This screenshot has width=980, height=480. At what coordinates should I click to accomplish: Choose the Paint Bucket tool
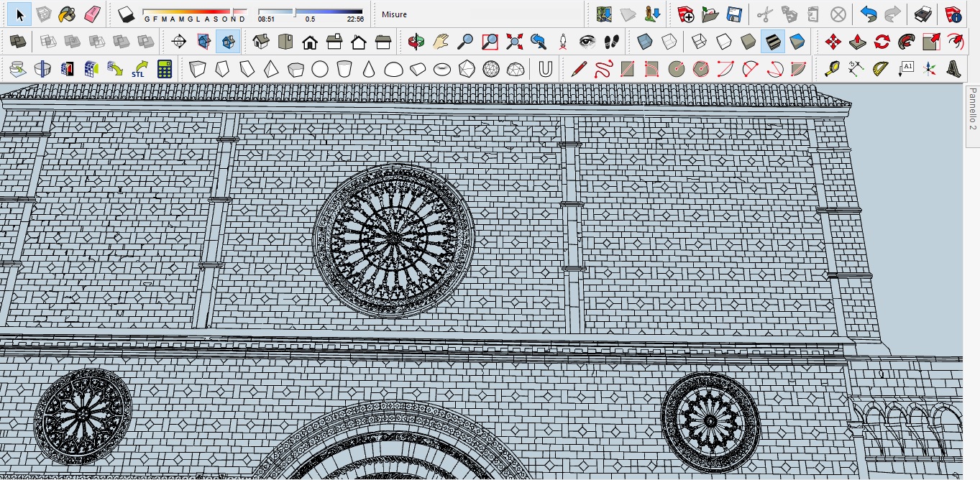68,14
